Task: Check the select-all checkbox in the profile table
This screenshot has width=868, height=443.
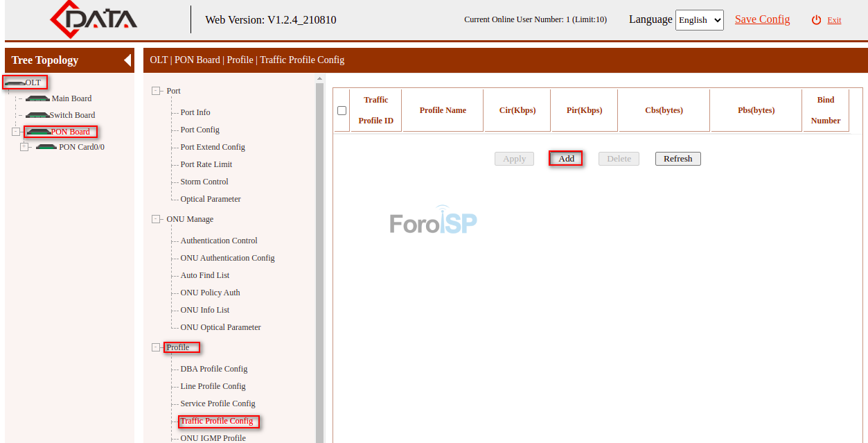Action: (x=341, y=110)
